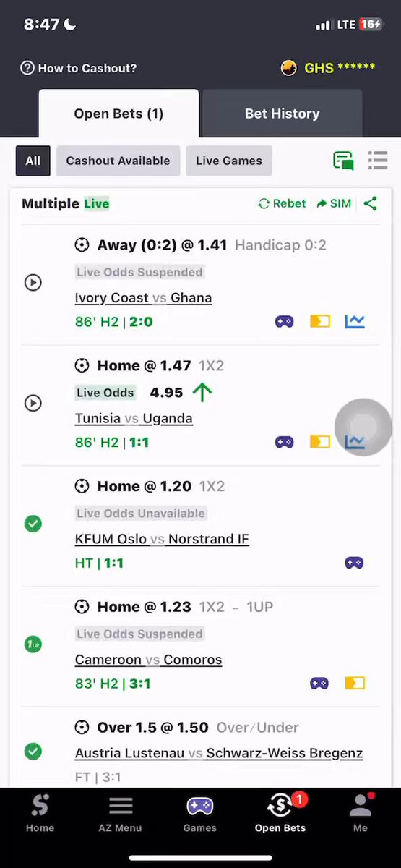Screen dimensions: 401x868
Task: Tap gamepad icon on Tunisia vs Uganda row
Action: pos(285,442)
